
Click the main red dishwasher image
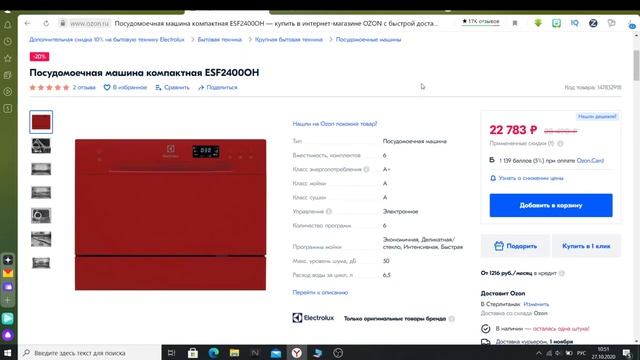170,215
